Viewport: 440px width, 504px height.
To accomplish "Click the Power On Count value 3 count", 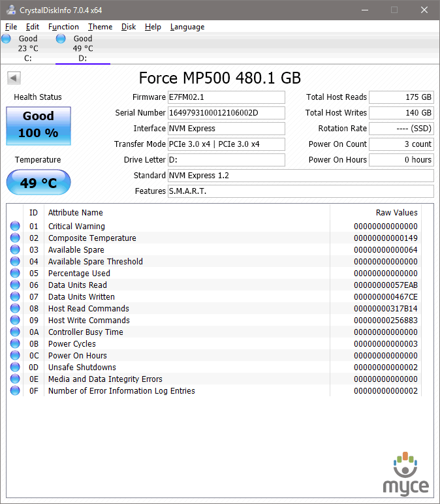I will pos(401,144).
